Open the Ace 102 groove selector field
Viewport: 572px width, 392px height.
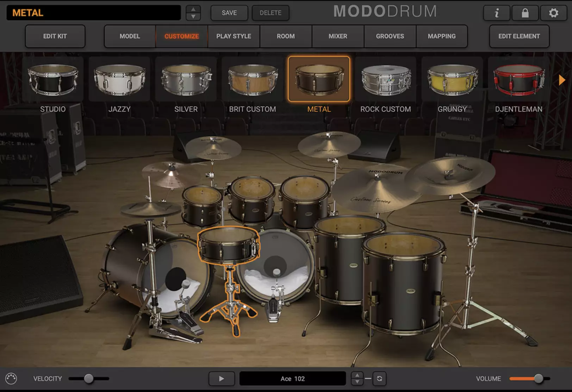pyautogui.click(x=292, y=379)
